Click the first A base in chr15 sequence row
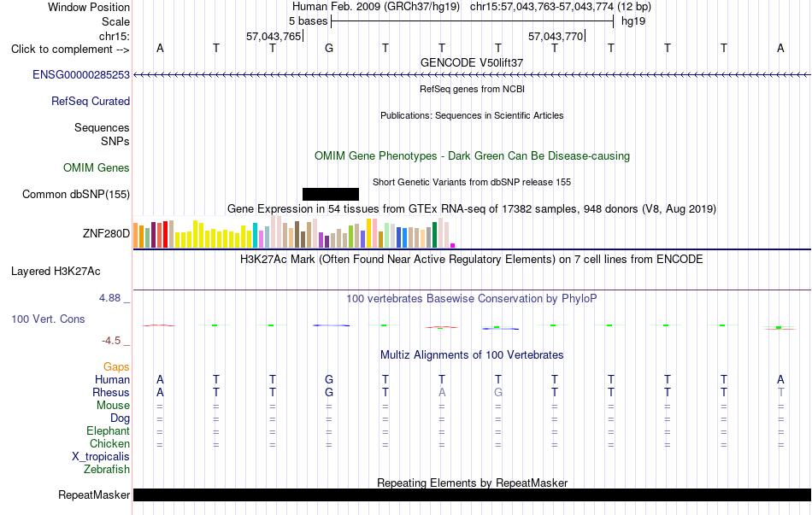The width and height of the screenshot is (812, 515). (160, 48)
